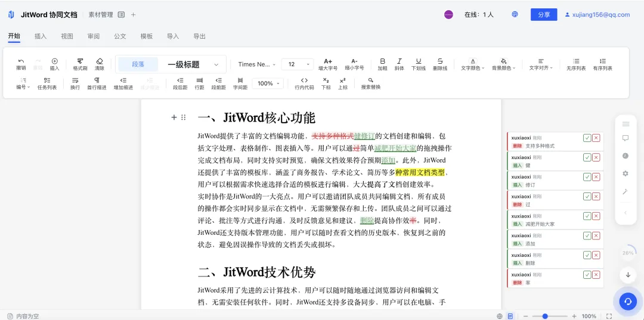Open the 背景颜色 background color dropdown
644x320 pixels.
tap(504, 64)
